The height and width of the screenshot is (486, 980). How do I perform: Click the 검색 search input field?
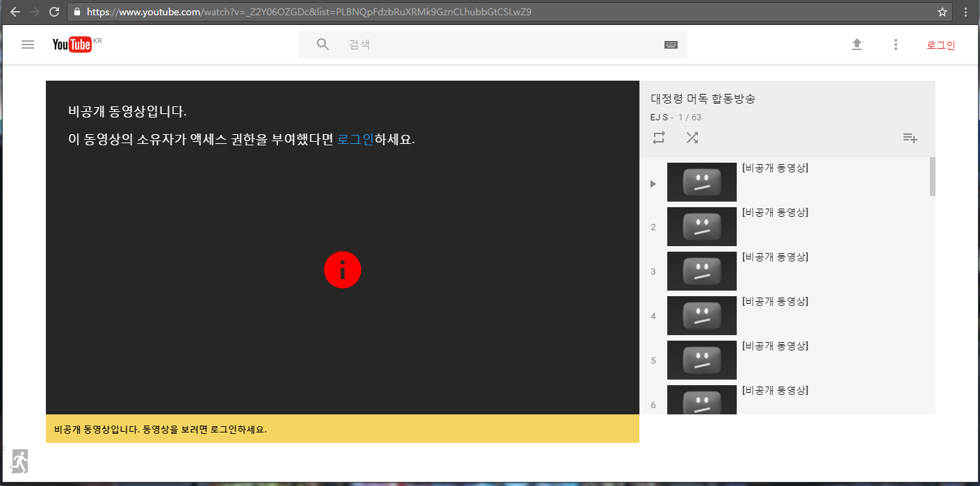[x=500, y=44]
